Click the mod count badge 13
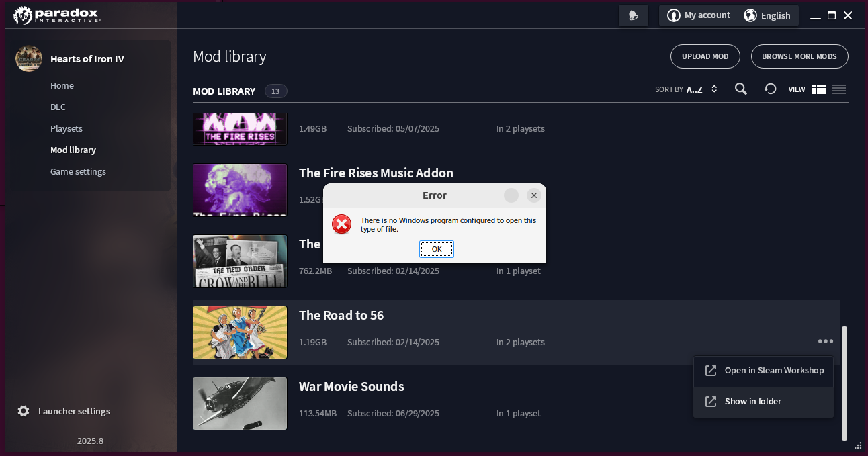868x456 pixels. (x=275, y=91)
